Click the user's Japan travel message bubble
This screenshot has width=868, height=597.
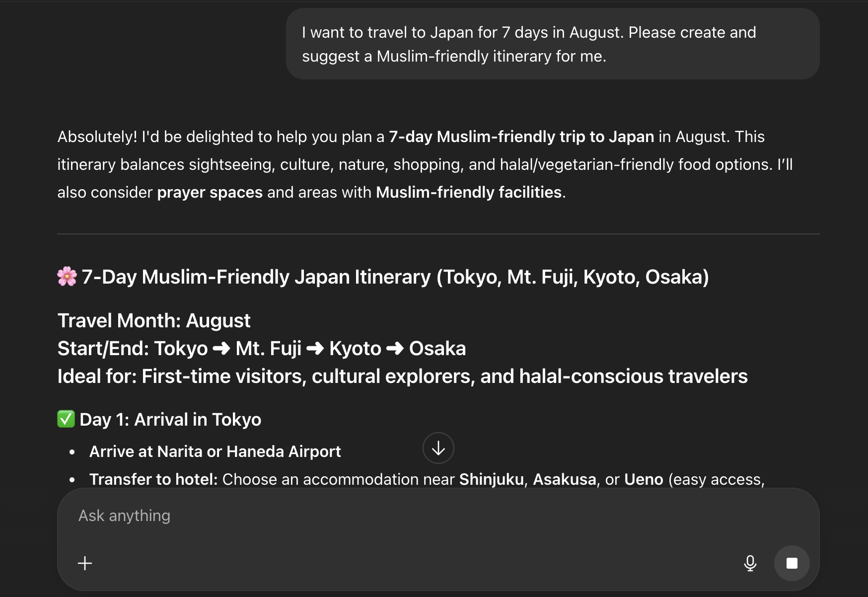pyautogui.click(x=552, y=44)
